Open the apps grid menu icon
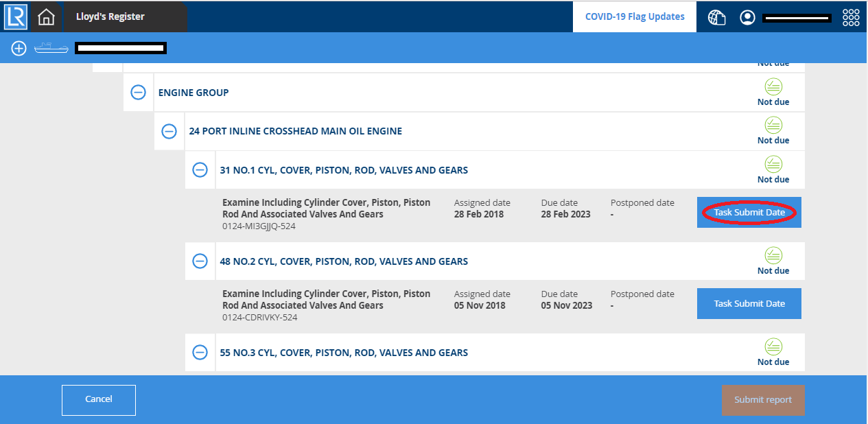 [851, 17]
